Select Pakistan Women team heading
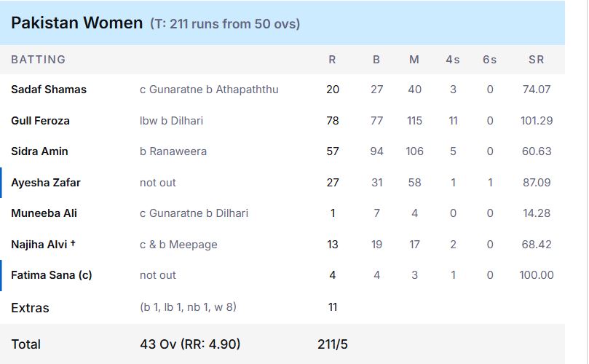Screen dimensions: 589x364 coord(76,23)
